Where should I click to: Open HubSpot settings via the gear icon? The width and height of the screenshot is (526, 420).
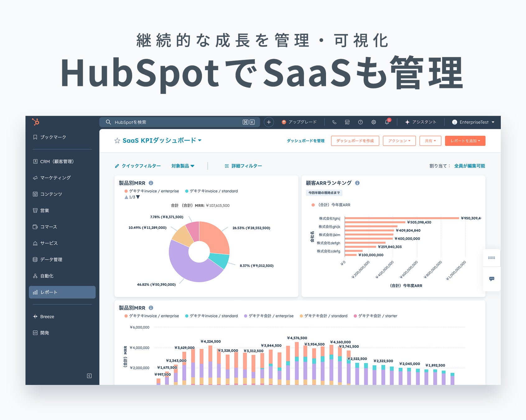click(x=373, y=122)
